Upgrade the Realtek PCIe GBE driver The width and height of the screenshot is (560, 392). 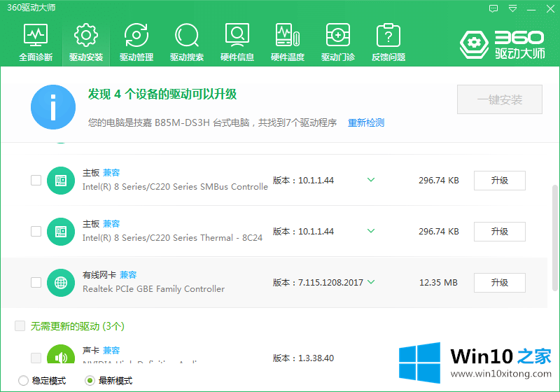coord(500,283)
